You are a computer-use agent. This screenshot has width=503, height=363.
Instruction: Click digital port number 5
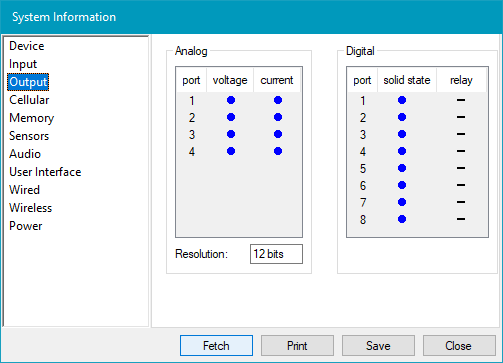(x=363, y=169)
